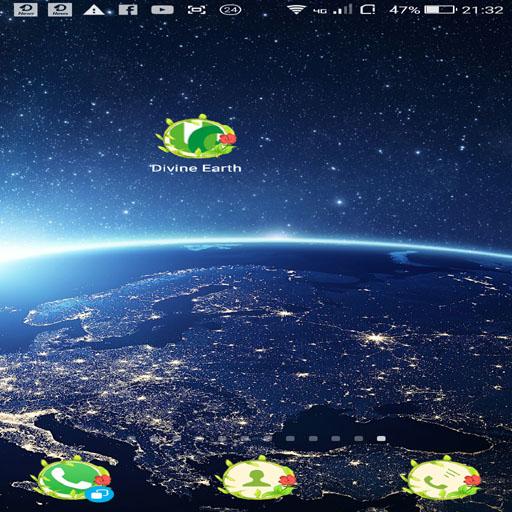Tap the YouTube notification icon
The image size is (512, 512).
pos(162,10)
